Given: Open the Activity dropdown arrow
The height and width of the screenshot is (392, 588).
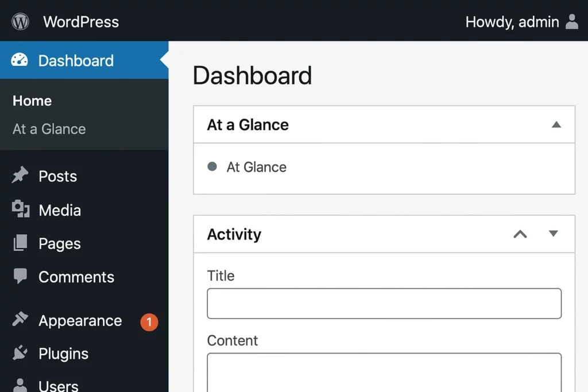Looking at the screenshot, I should point(553,234).
